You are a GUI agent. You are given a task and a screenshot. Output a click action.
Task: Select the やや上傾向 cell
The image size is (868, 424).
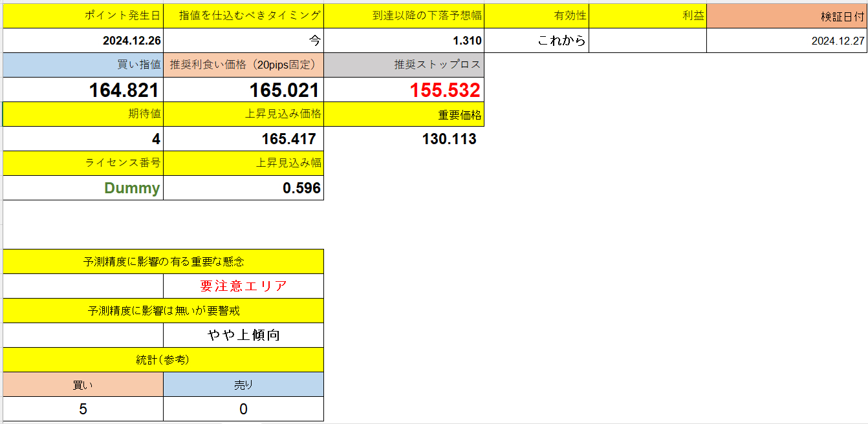point(244,335)
